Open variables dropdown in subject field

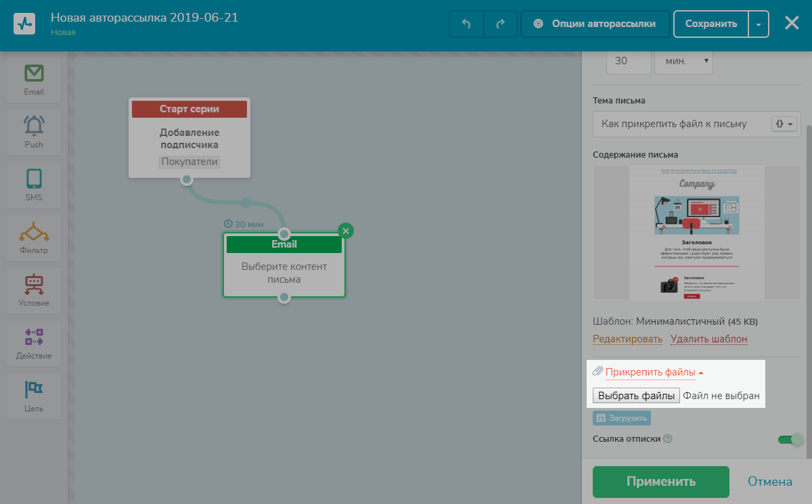(x=784, y=124)
